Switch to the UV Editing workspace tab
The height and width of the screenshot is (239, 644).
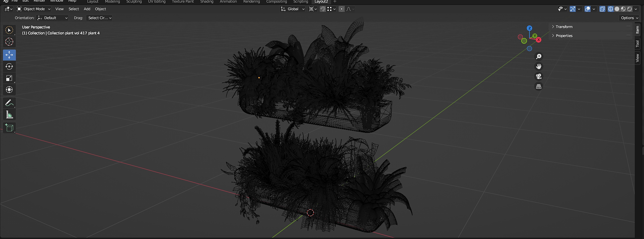point(156,2)
